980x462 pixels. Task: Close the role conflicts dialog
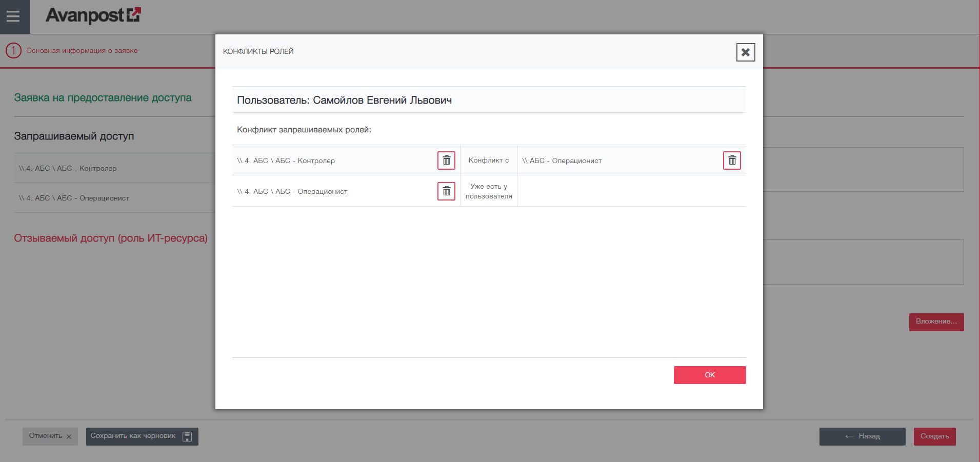pyautogui.click(x=745, y=52)
